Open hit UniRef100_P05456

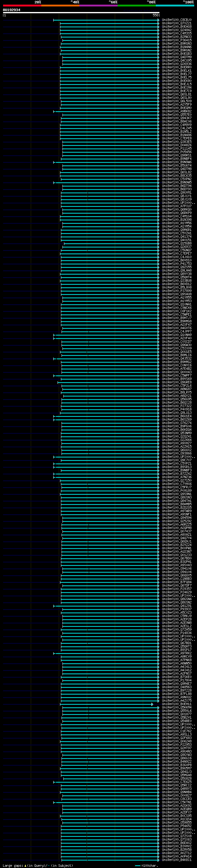click(176, 152)
